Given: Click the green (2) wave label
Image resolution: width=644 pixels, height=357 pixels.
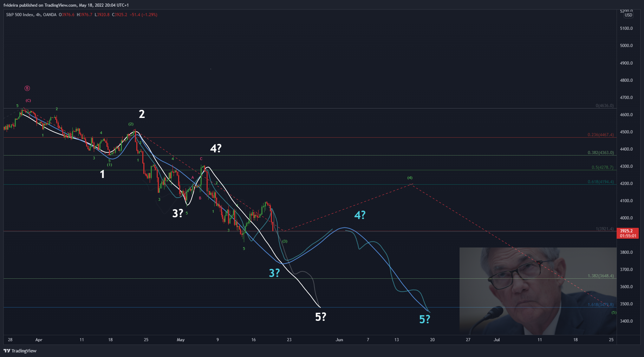Looking at the screenshot, I should point(131,124).
